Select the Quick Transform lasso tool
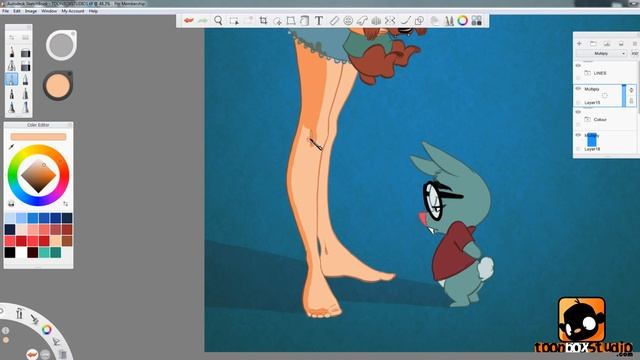This screenshot has width=640, height=360. pos(278,21)
